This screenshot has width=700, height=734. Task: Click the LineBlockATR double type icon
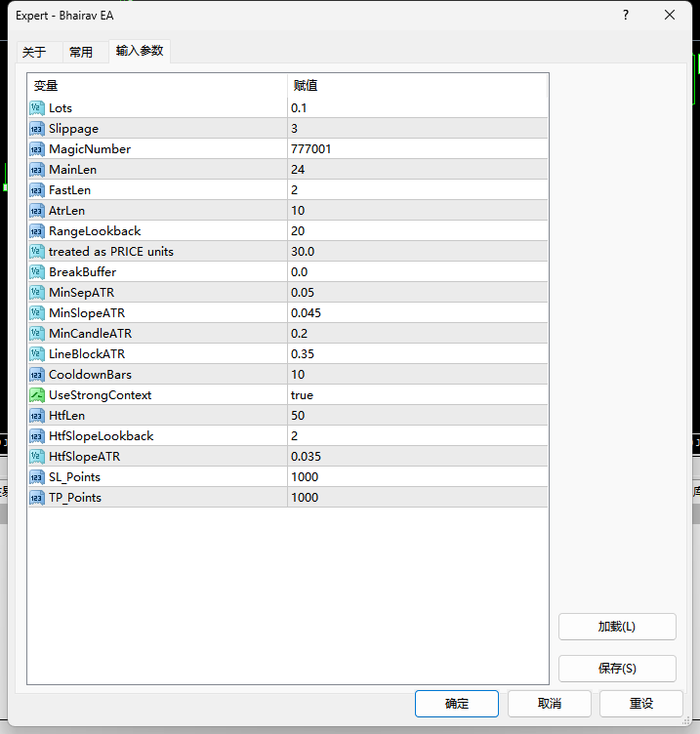click(x=37, y=354)
